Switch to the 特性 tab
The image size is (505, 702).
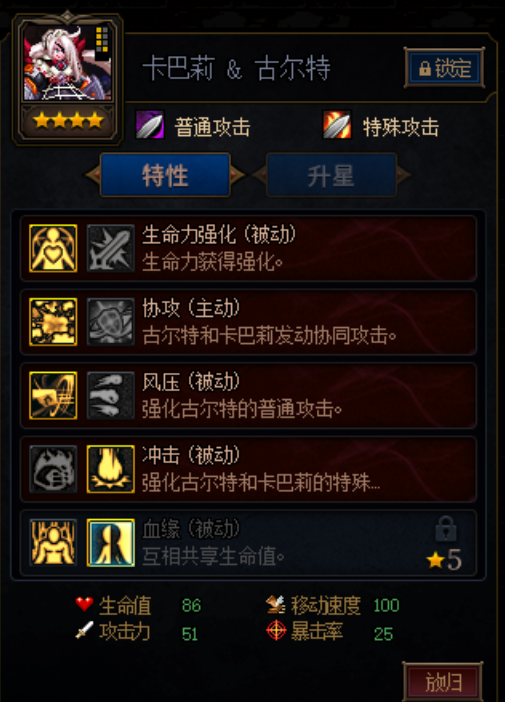pyautogui.click(x=165, y=175)
